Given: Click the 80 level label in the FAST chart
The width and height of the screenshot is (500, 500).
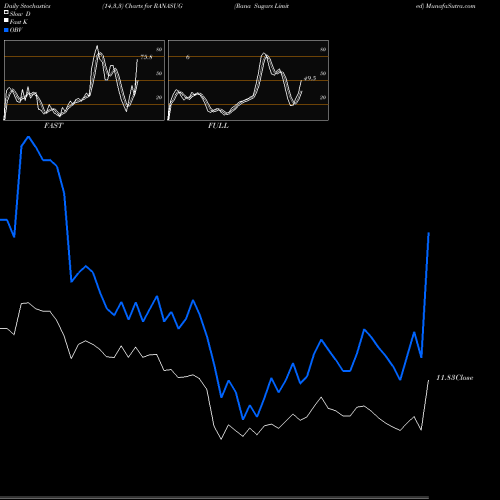Looking at the screenshot, I should click(159, 49).
